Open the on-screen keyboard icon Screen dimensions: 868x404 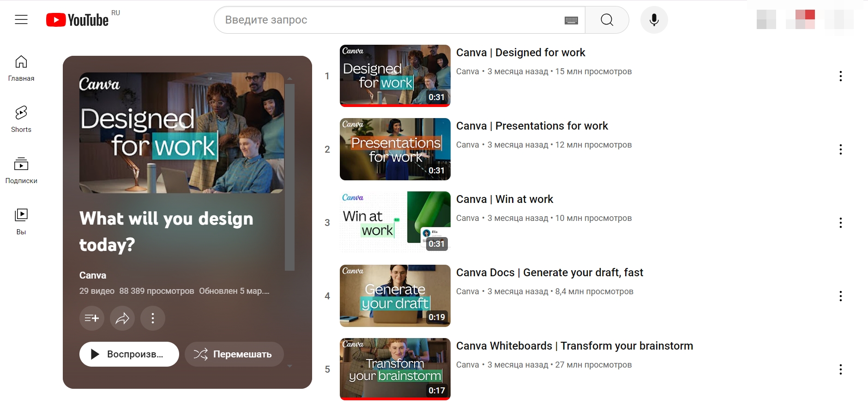571,20
